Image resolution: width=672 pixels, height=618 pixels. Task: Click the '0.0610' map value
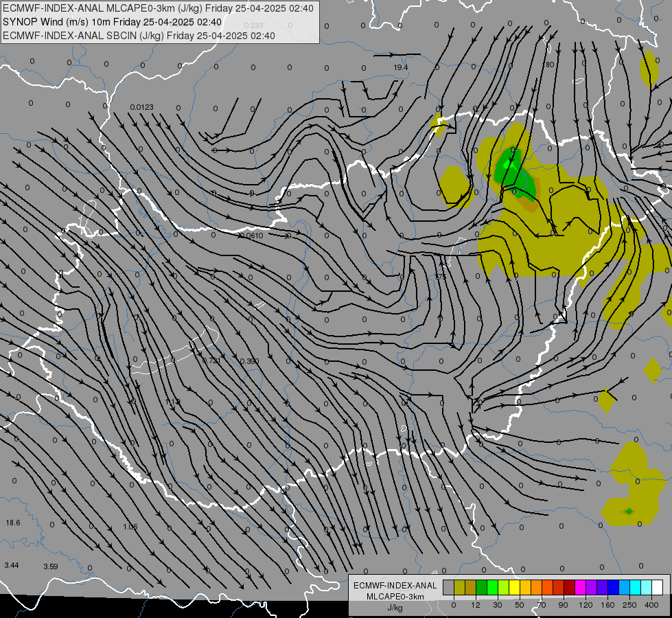click(x=253, y=236)
